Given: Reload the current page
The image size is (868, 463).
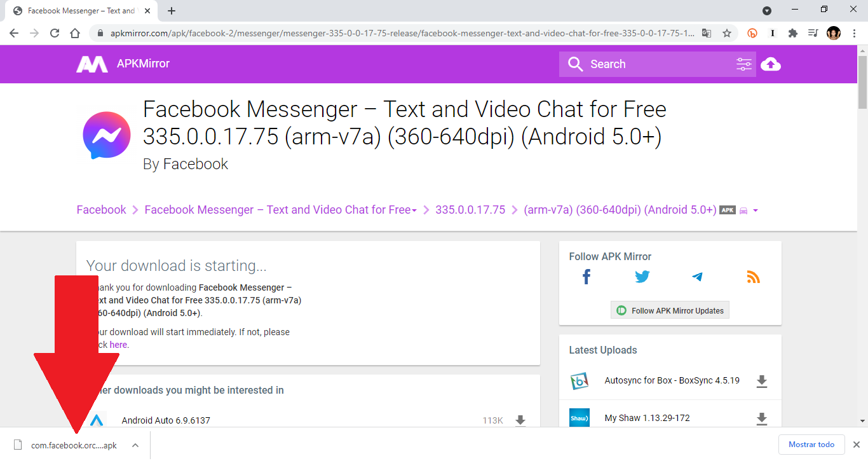Looking at the screenshot, I should click(x=55, y=33).
